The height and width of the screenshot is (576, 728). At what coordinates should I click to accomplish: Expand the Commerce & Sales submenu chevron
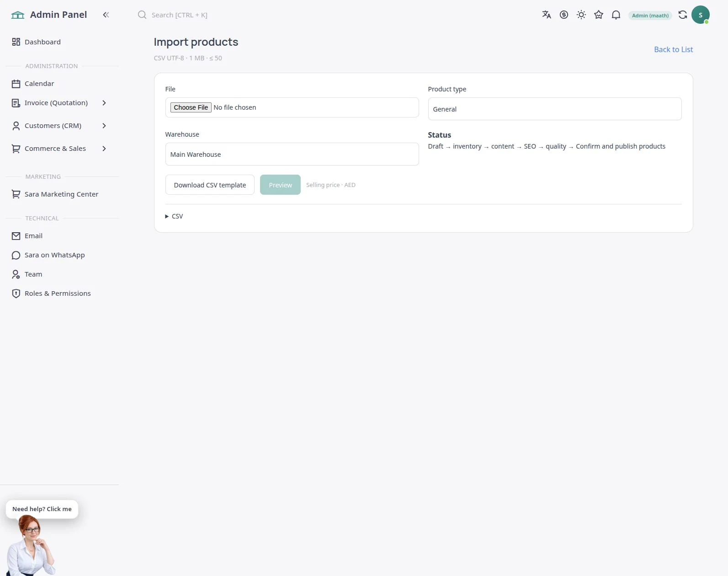tap(104, 149)
